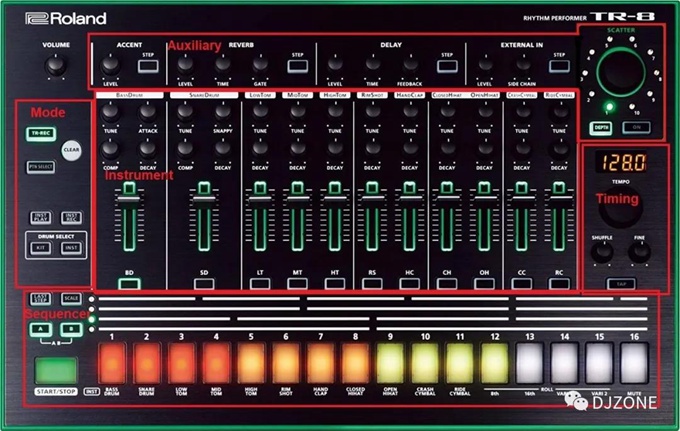The image size is (680, 431).
Task: Select pattern variation B button
Action: point(71,330)
